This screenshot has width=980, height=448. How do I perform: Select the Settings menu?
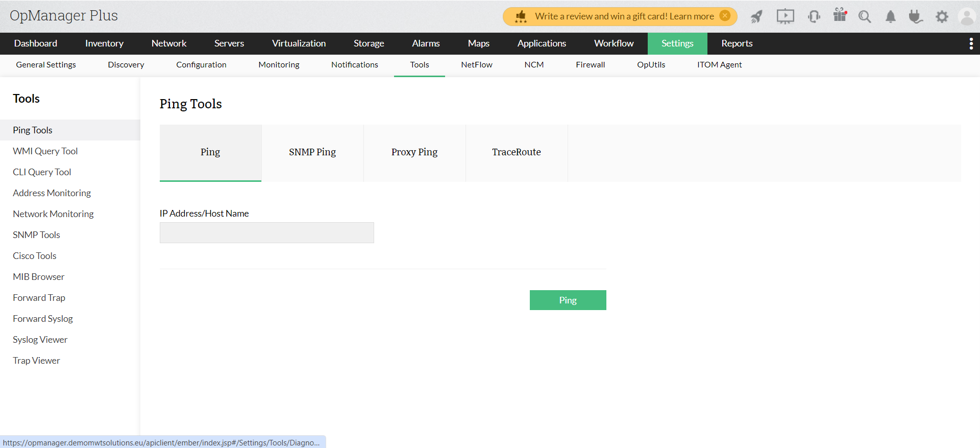(677, 43)
